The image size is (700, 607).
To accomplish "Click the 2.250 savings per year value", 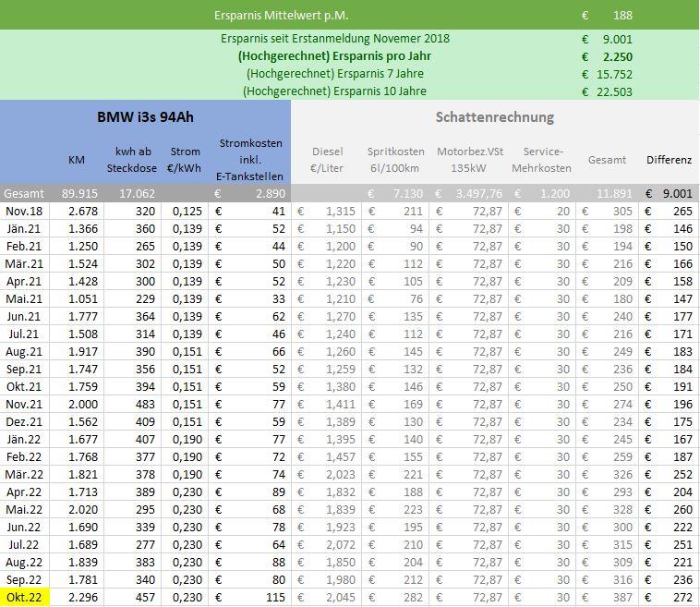I will (x=618, y=56).
